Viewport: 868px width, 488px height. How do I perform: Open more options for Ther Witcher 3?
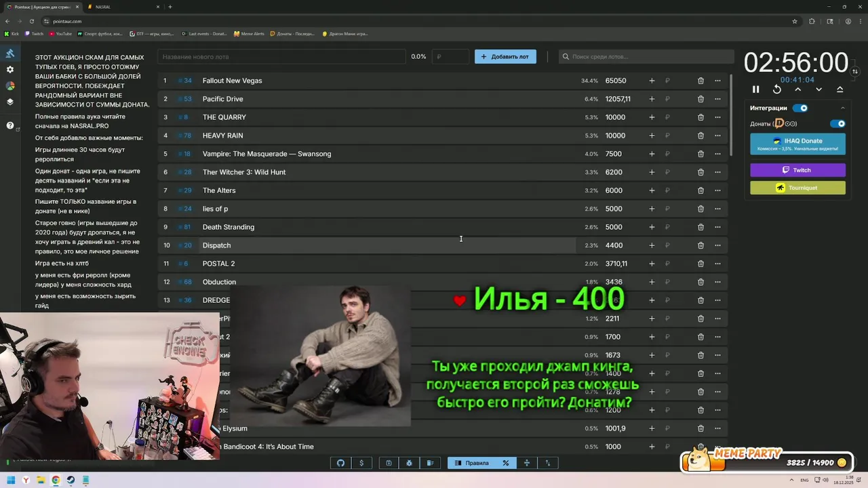click(717, 172)
